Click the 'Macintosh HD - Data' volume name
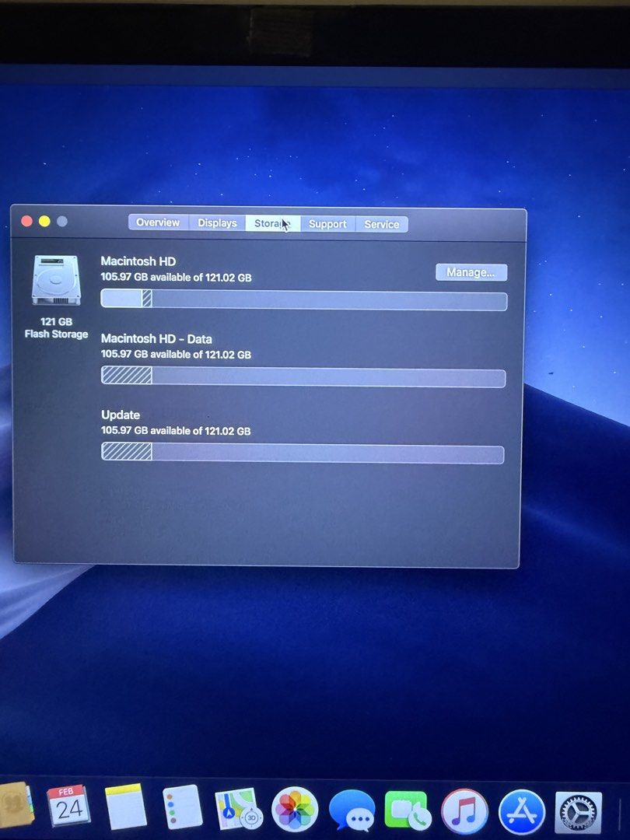 [x=156, y=339]
